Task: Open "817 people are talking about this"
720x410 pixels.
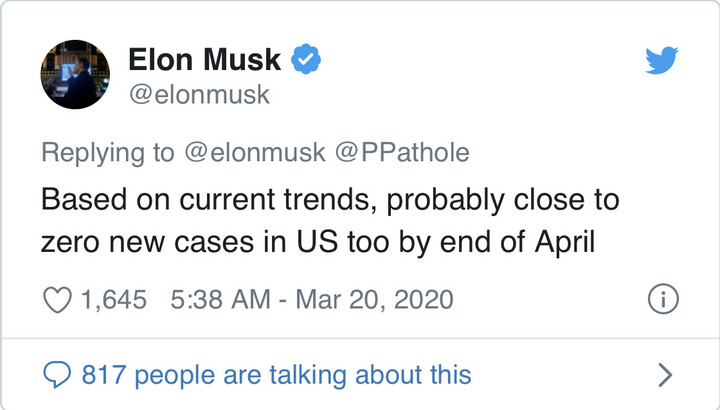Action: (276, 375)
